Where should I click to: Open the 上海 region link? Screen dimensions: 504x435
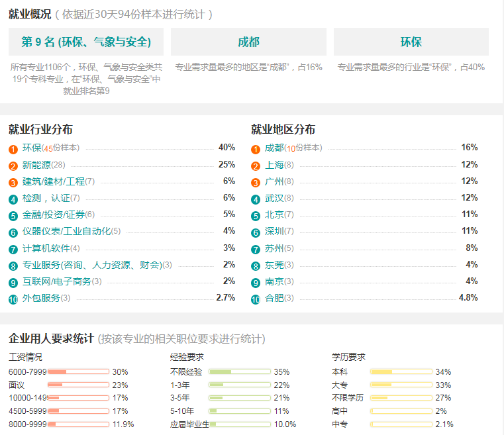[274, 165]
